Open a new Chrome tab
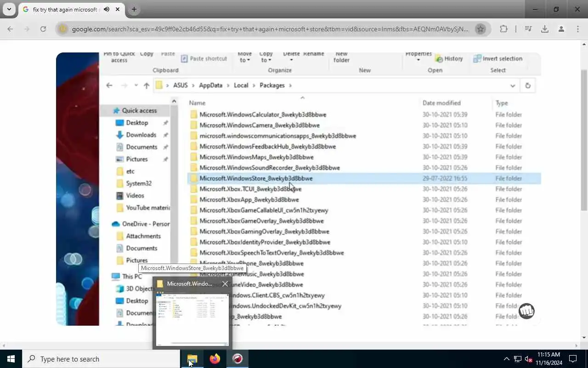This screenshot has height=368, width=588. tap(134, 9)
